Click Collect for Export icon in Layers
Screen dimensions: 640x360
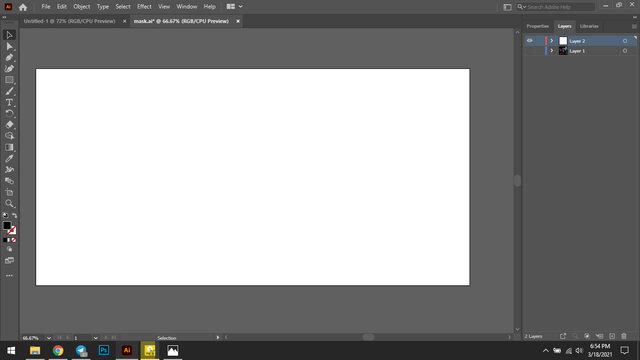click(563, 336)
